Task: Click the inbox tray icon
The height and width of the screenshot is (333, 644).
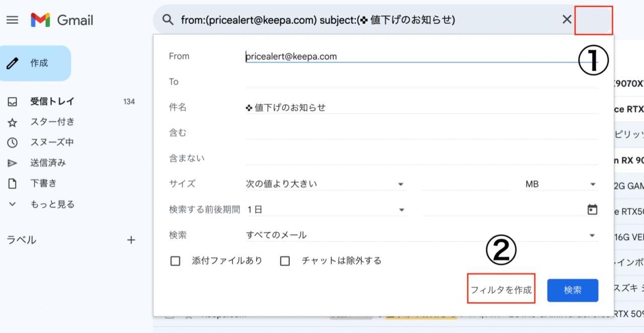Action: [x=12, y=102]
